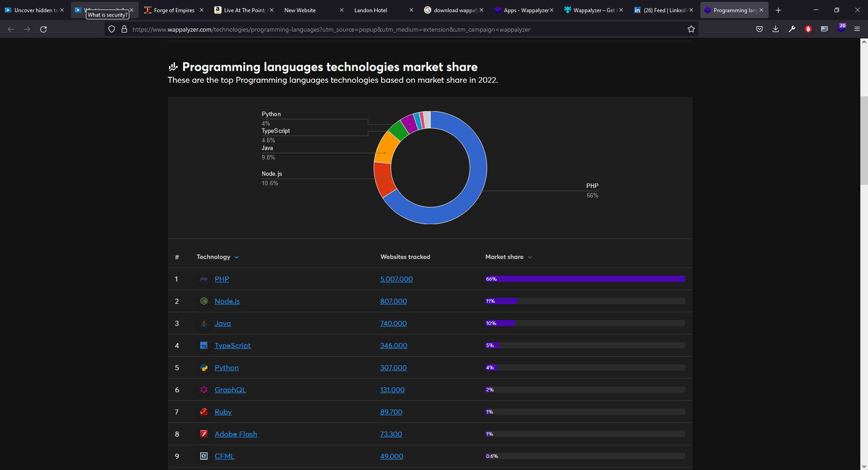Click the Java logo icon in row 3
Image resolution: width=868 pixels, height=470 pixels.
coord(204,323)
